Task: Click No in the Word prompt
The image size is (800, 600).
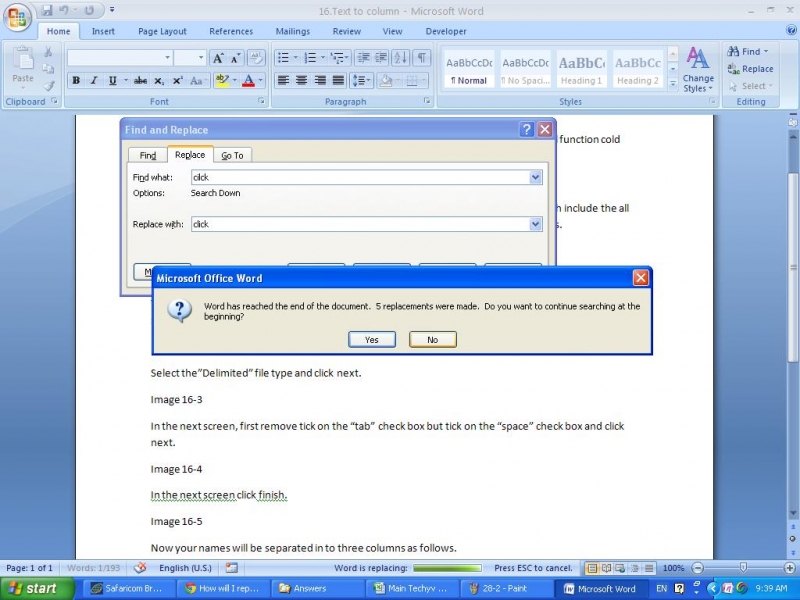Action: point(432,340)
